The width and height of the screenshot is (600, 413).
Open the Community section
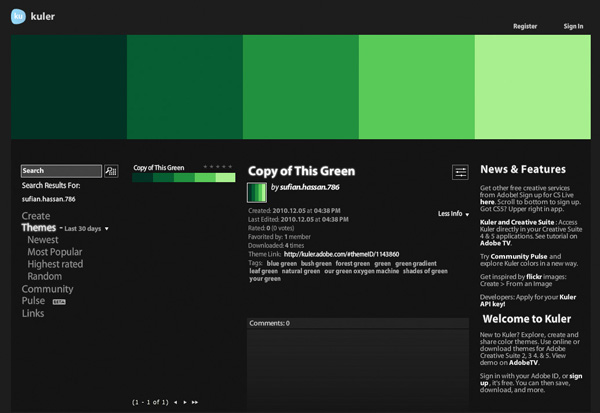tap(47, 289)
